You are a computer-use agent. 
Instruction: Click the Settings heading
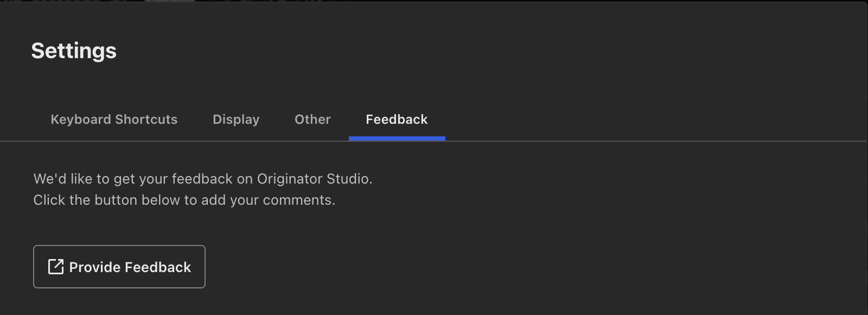tap(74, 51)
